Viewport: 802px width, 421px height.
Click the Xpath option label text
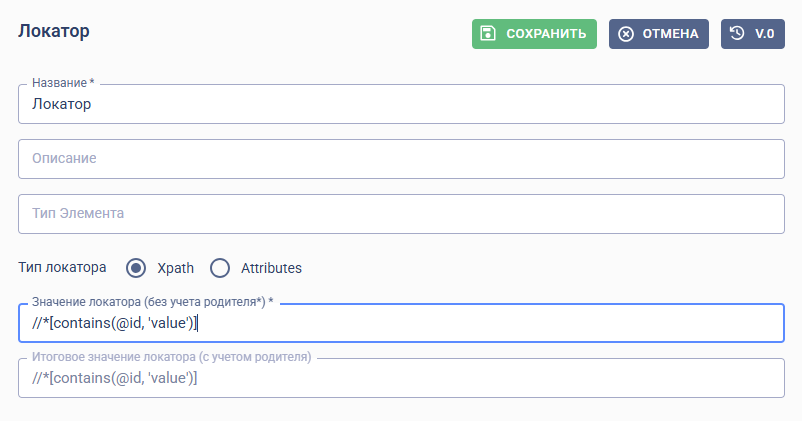(175, 268)
